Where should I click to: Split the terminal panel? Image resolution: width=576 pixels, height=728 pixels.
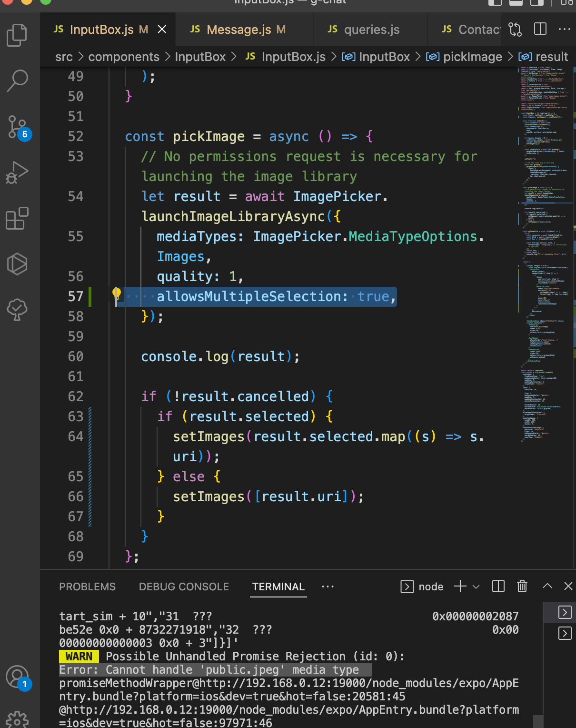[498, 586]
